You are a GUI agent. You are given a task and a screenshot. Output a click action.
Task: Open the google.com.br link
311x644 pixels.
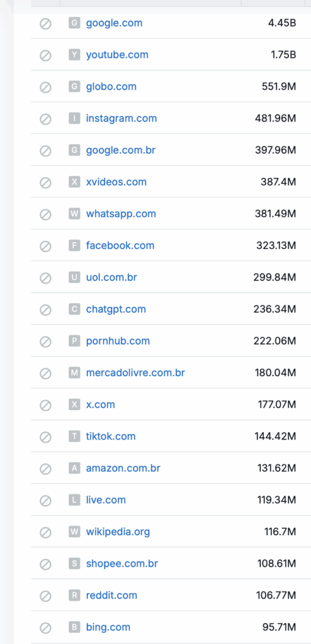pyautogui.click(x=120, y=150)
